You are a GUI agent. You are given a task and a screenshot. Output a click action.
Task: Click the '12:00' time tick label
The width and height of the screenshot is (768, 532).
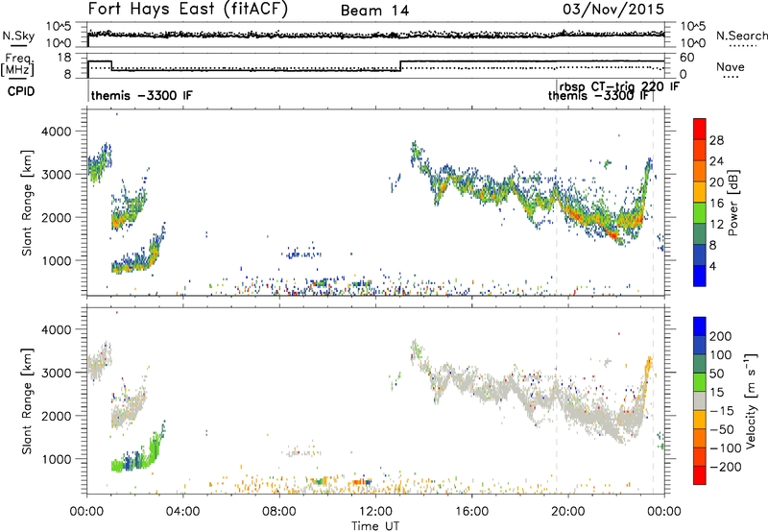[x=375, y=512]
